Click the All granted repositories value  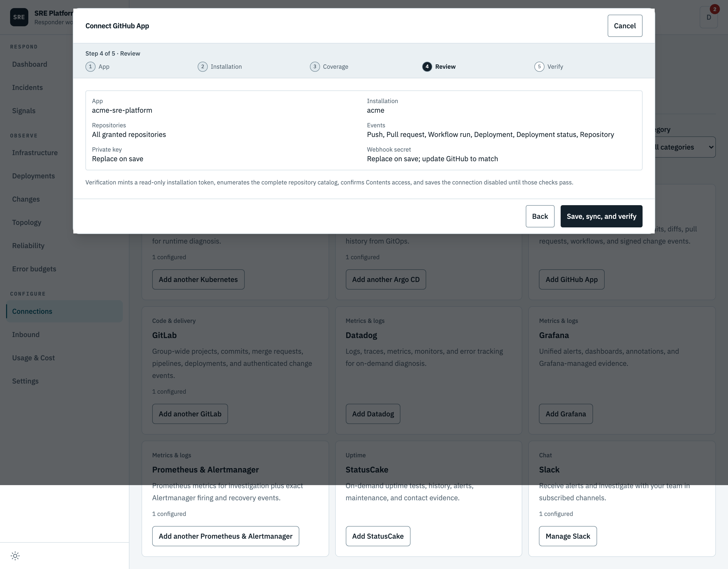129,135
